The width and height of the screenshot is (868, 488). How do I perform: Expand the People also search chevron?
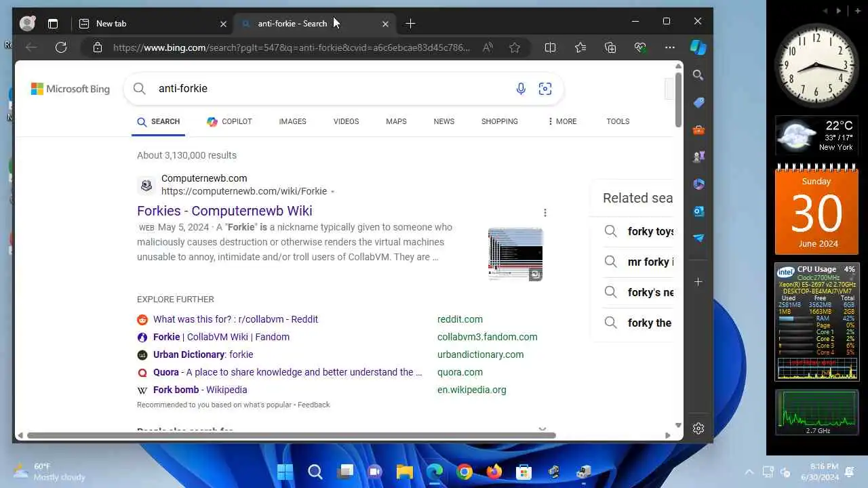[542, 429]
